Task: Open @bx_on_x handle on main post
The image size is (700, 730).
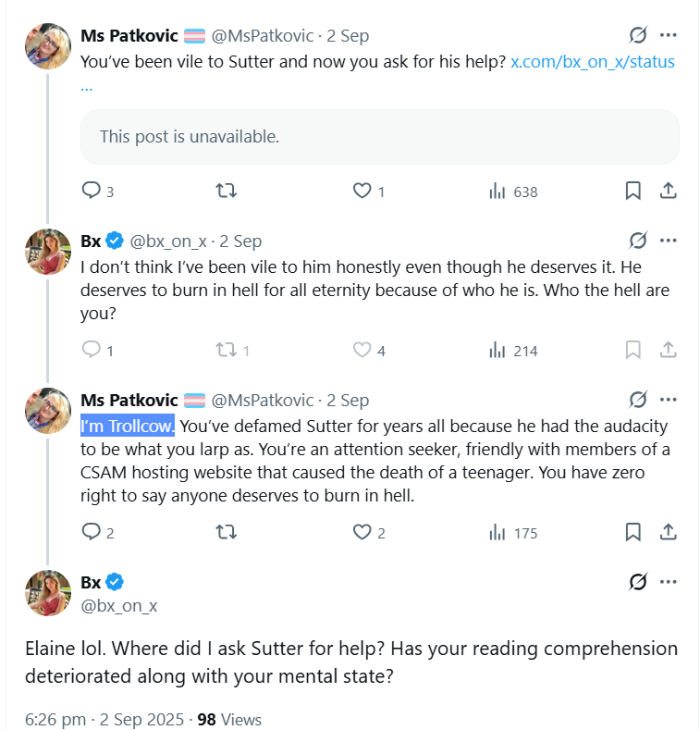Action: pyautogui.click(x=119, y=606)
